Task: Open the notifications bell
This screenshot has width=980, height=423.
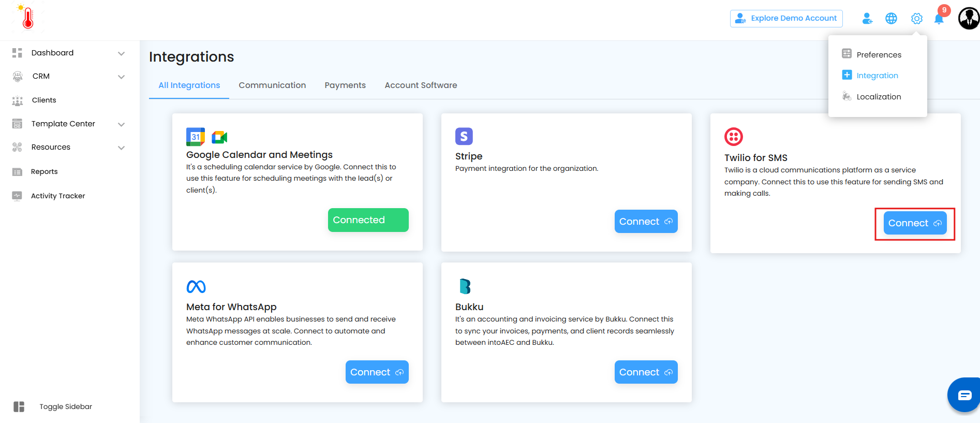Action: pyautogui.click(x=939, y=19)
